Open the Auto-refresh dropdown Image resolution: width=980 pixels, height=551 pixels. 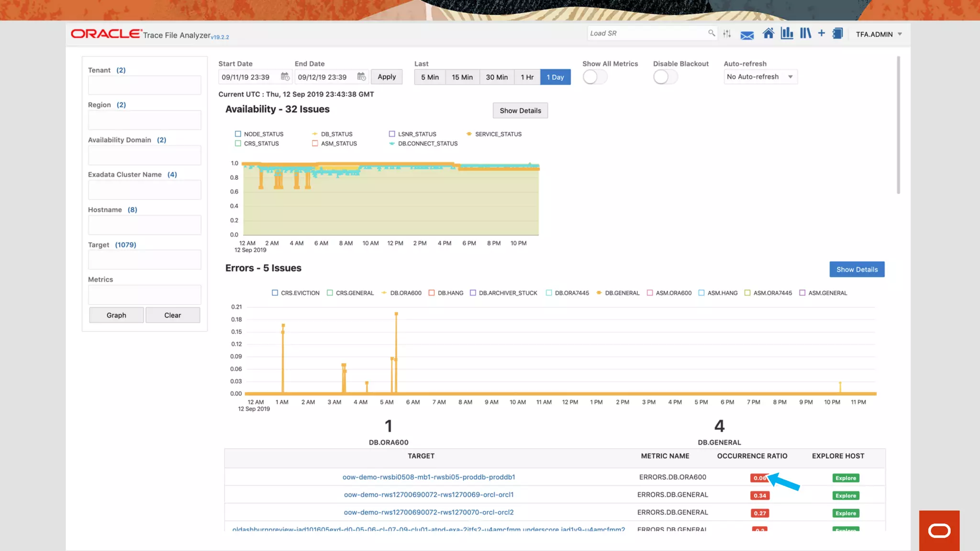tap(760, 77)
